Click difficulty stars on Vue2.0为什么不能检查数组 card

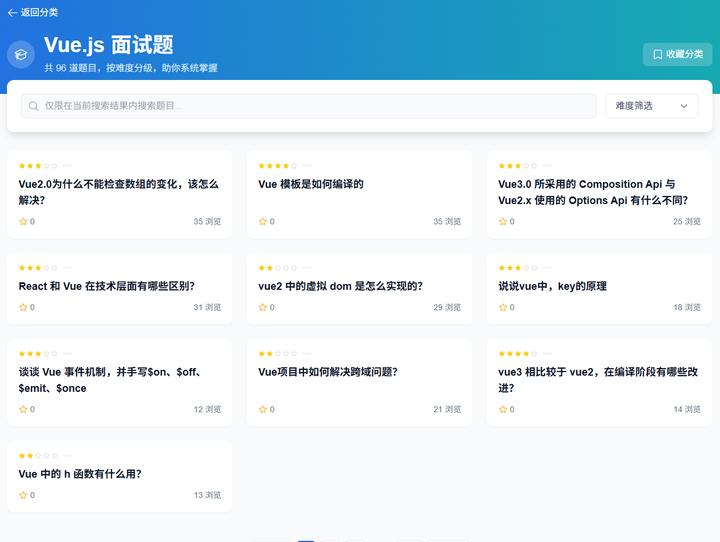(38, 166)
